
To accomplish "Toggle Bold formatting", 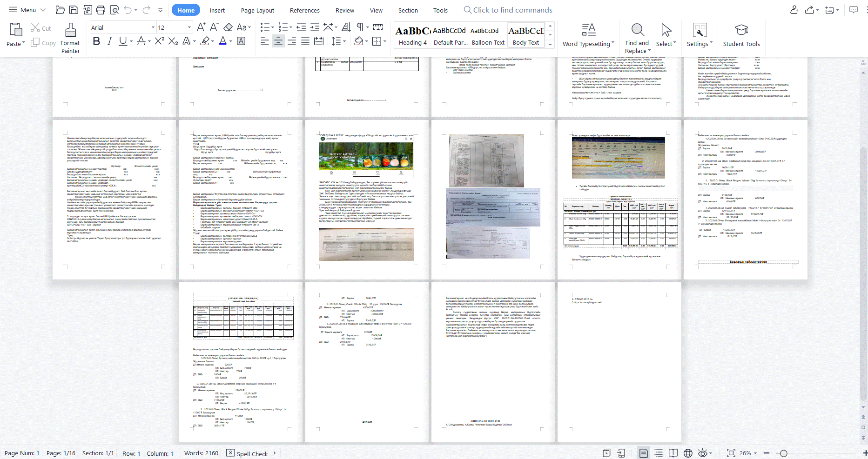I will click(96, 41).
